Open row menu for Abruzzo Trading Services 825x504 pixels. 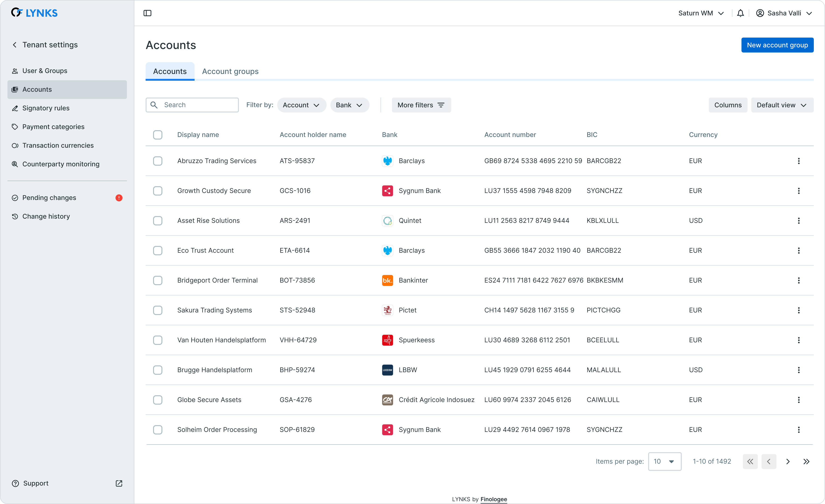click(x=799, y=161)
